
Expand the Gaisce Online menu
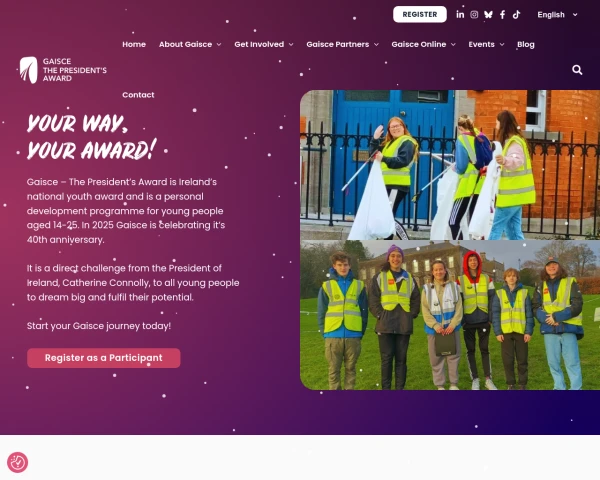(x=424, y=44)
